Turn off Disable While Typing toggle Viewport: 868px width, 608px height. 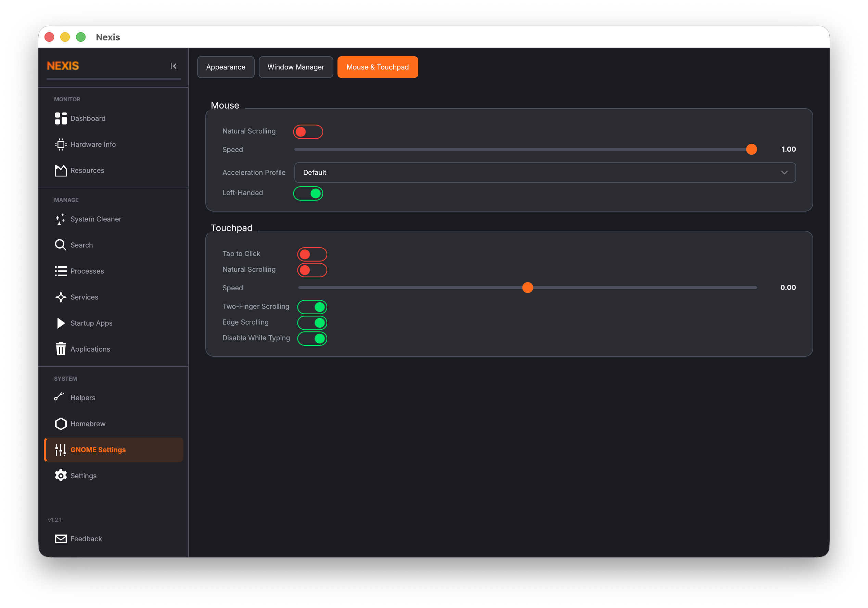click(312, 339)
